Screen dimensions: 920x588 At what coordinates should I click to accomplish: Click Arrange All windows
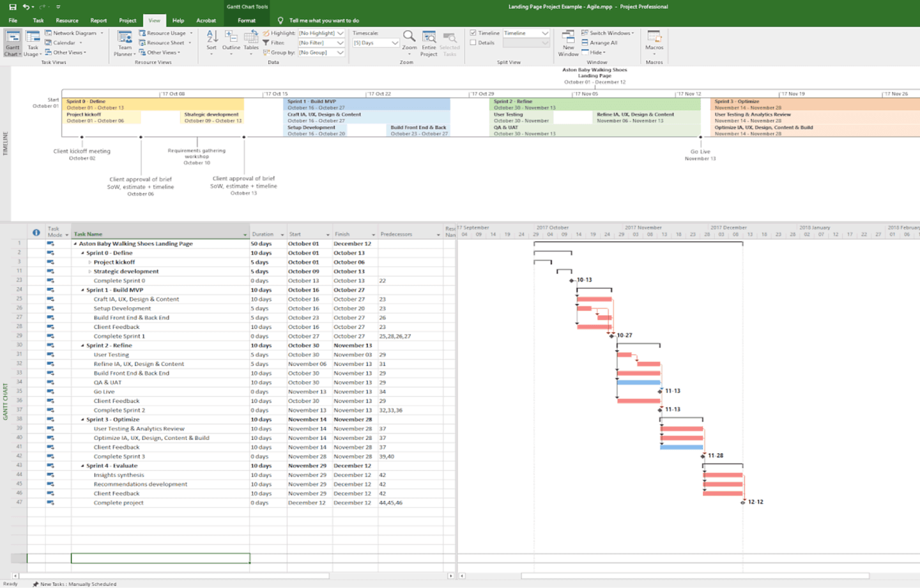tap(599, 43)
